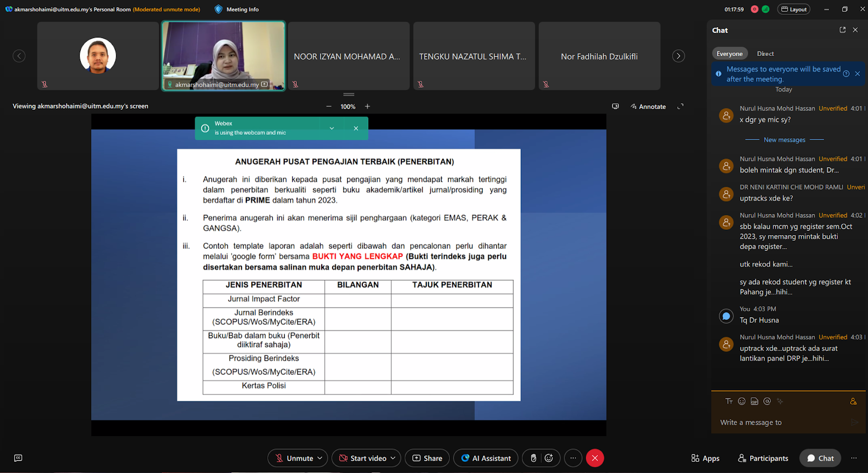This screenshot has width=868, height=473.
Task: Zoom in the shared screen
Action: (367, 106)
